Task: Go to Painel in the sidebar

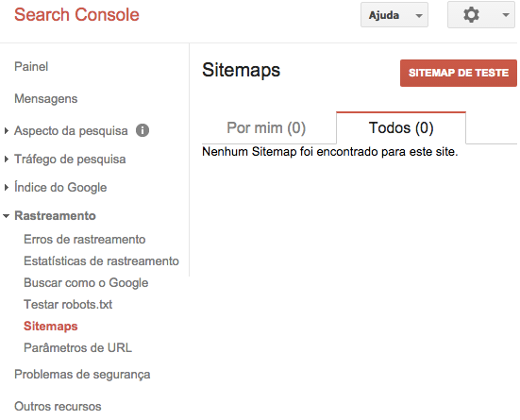Action: point(31,67)
